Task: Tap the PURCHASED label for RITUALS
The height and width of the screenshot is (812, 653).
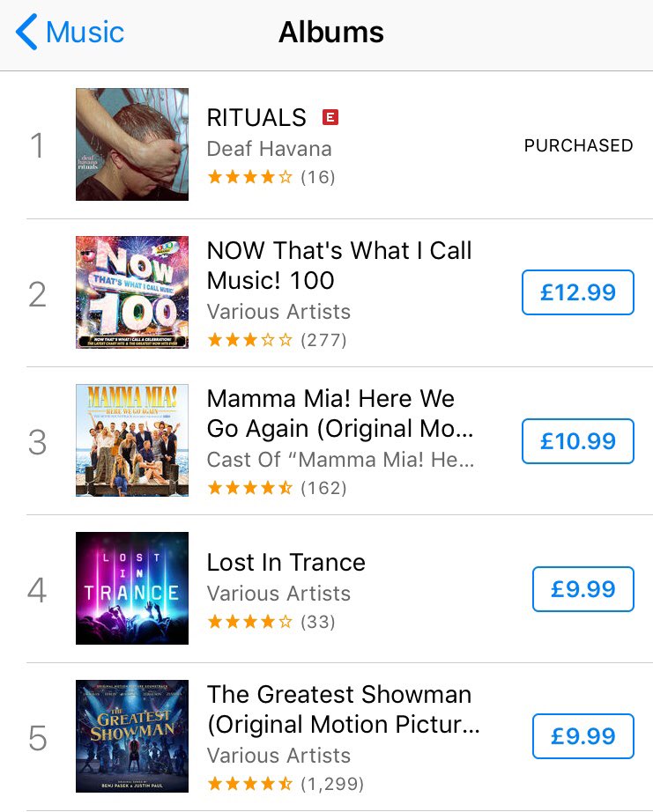Action: click(x=578, y=145)
